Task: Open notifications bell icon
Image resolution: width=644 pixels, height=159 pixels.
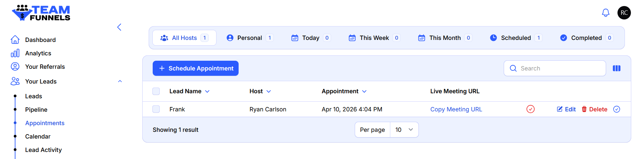Action: click(x=605, y=13)
